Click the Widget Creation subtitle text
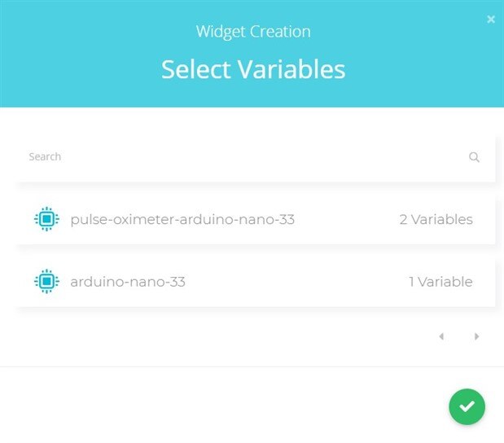 coord(252,33)
